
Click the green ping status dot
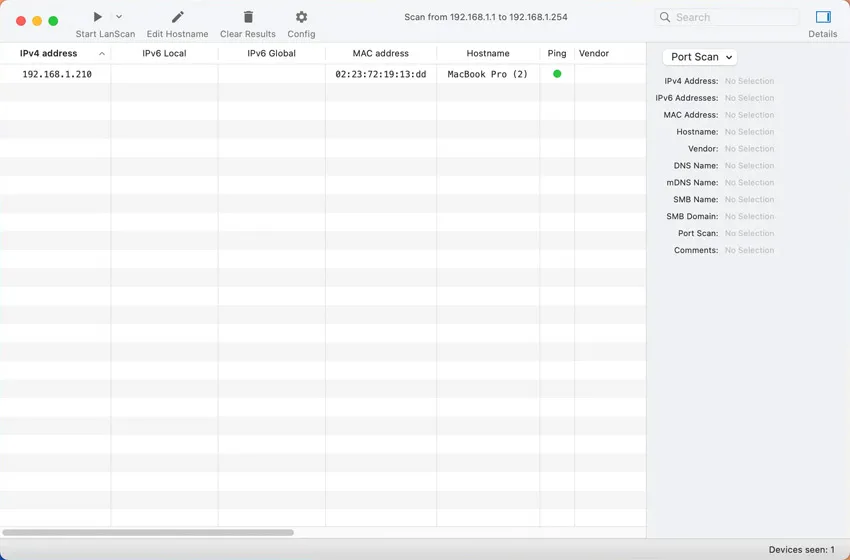click(x=557, y=74)
